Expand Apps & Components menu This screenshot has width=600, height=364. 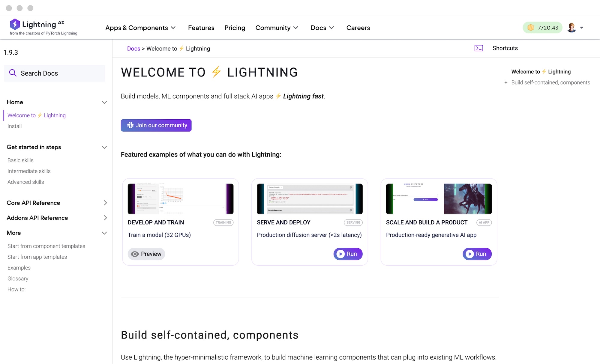(x=140, y=28)
